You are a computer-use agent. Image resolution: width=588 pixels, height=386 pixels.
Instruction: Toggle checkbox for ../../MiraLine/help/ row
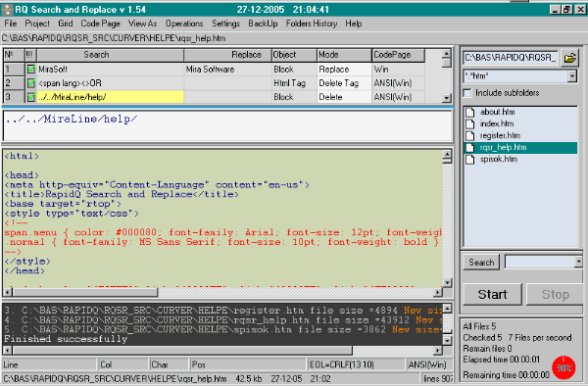31,97
